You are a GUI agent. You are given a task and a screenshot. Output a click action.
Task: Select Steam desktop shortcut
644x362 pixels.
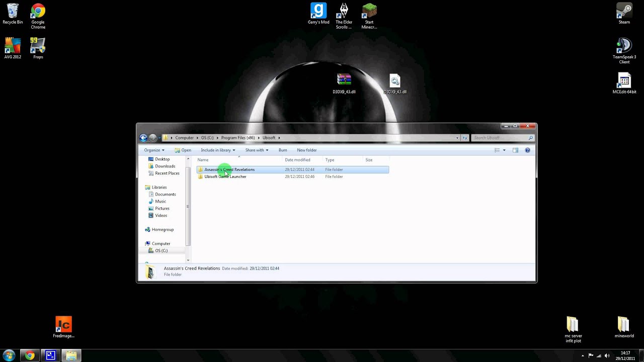coord(624,14)
